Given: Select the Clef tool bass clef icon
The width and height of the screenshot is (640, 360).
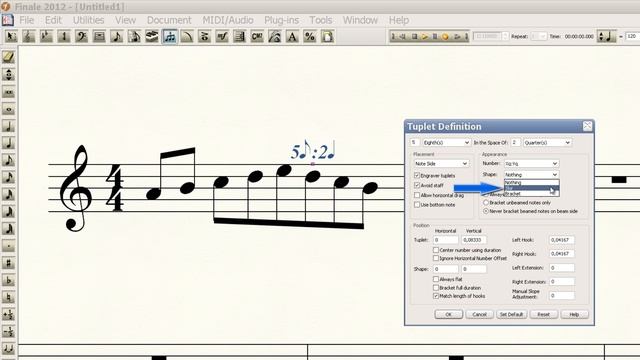Looking at the screenshot, I should point(81,37).
